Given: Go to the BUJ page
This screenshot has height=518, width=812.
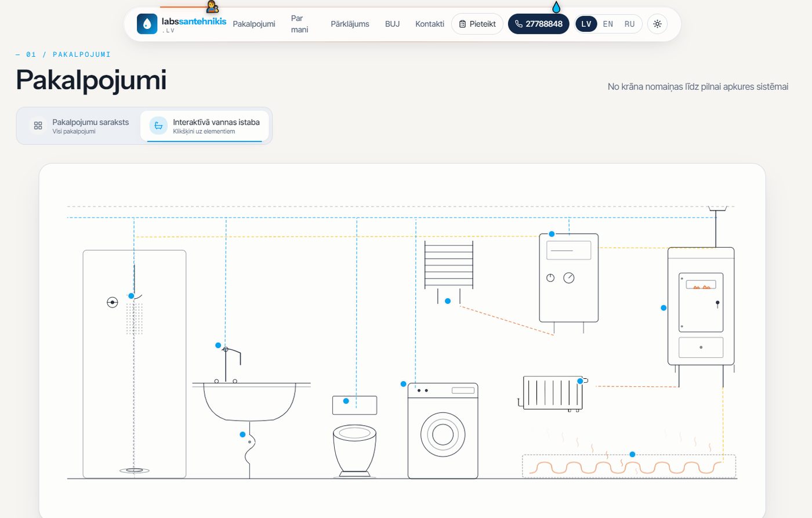Looking at the screenshot, I should [x=392, y=24].
